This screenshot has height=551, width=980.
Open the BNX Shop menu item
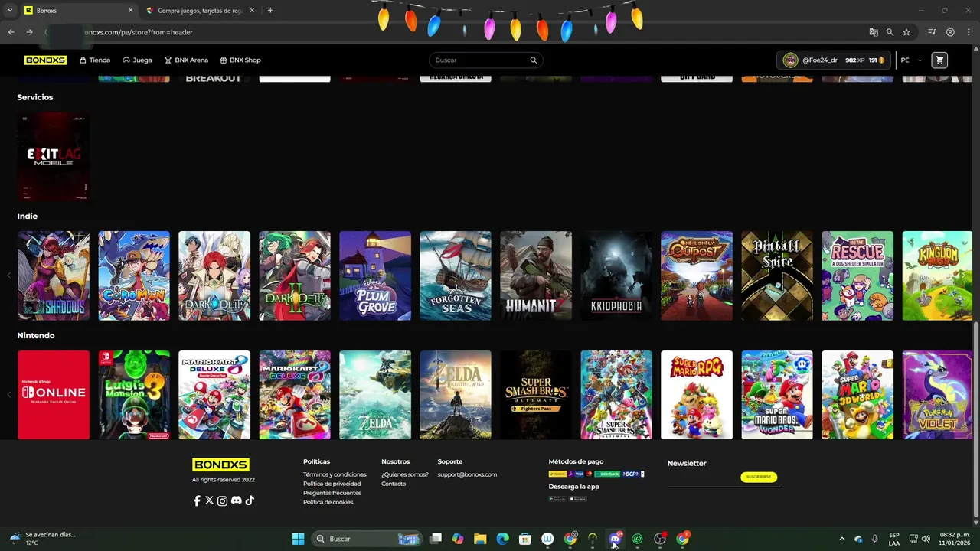(240, 60)
